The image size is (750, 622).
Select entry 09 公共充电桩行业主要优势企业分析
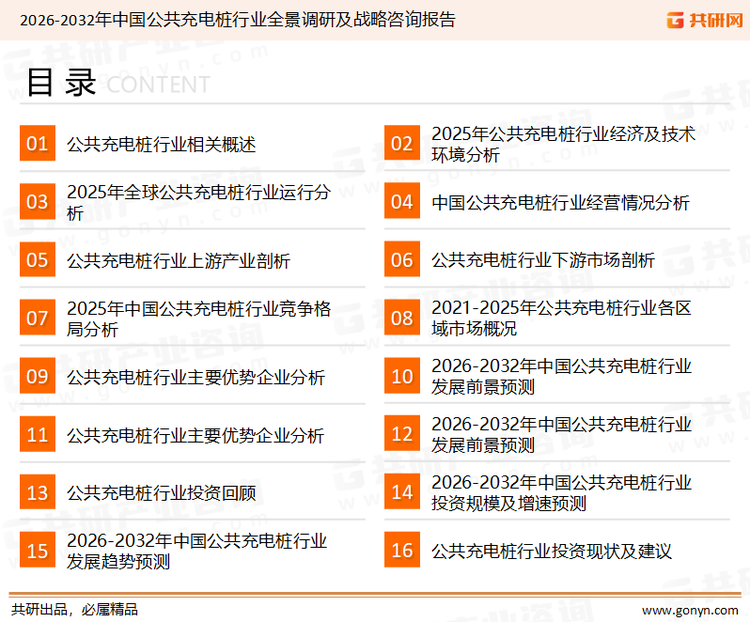click(x=196, y=377)
